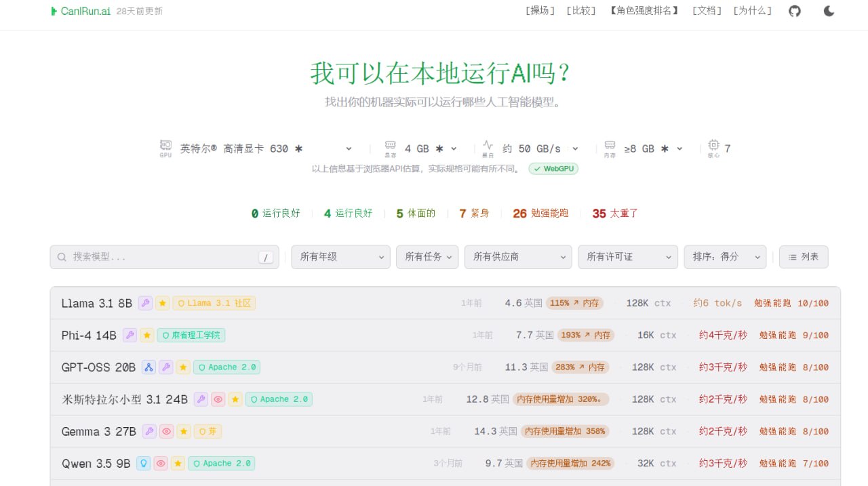Open the 操场 nav item
Viewport: 868px width, 486px height.
tap(540, 11)
